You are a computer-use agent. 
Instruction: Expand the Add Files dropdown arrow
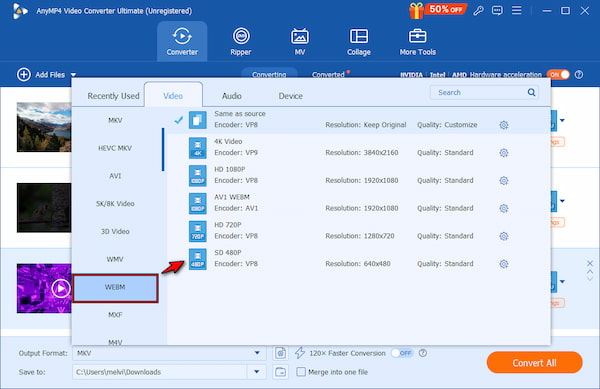coord(73,75)
